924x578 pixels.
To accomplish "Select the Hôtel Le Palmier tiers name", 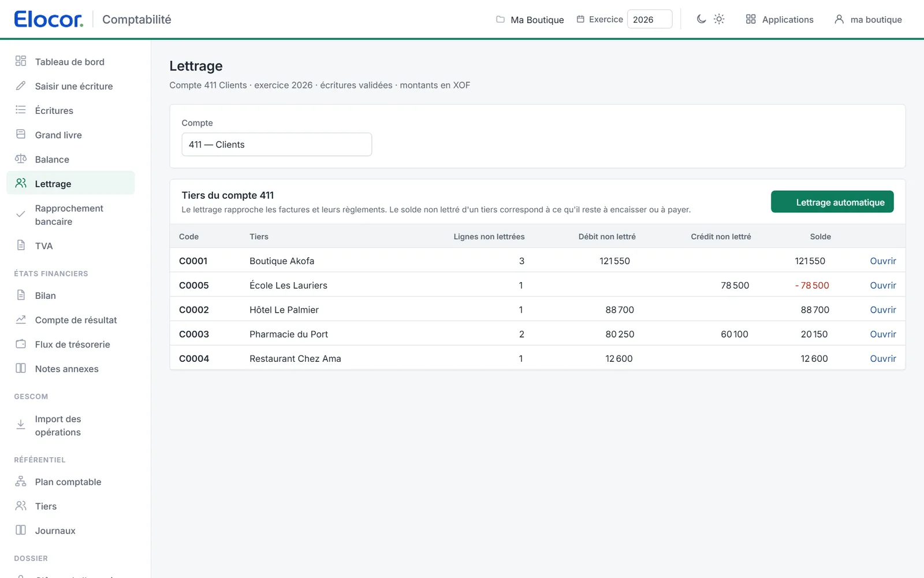I will coord(284,309).
